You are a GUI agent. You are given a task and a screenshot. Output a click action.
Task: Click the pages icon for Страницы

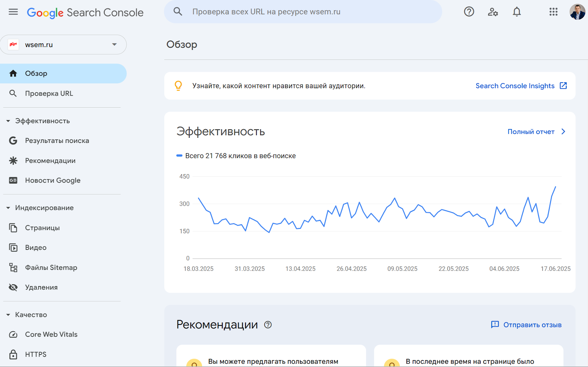[13, 228]
